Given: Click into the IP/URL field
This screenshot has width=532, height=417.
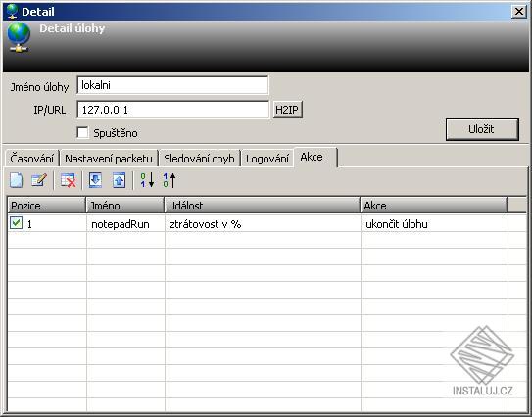Looking at the screenshot, I should (173, 110).
